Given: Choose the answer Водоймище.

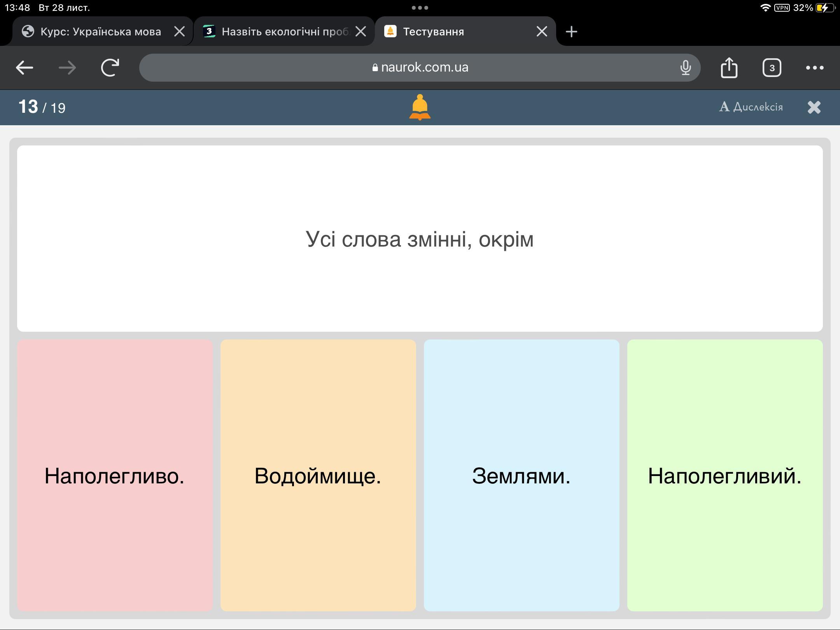Looking at the screenshot, I should [x=318, y=475].
